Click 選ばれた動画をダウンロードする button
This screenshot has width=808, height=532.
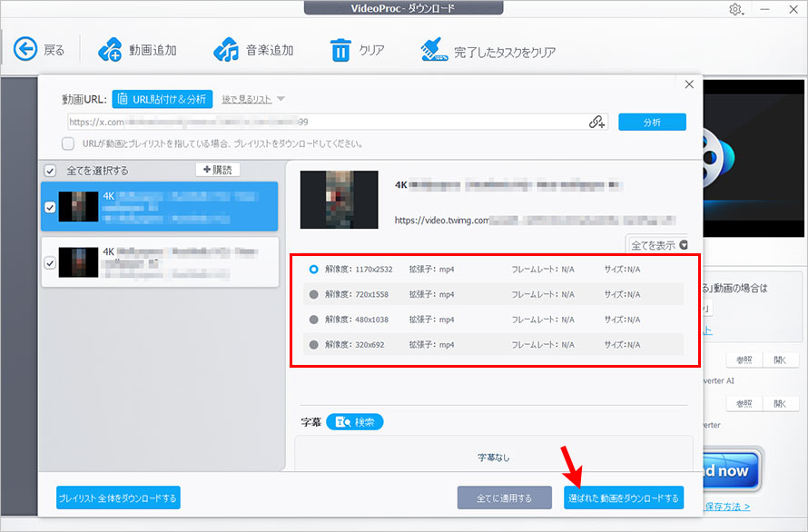point(624,498)
